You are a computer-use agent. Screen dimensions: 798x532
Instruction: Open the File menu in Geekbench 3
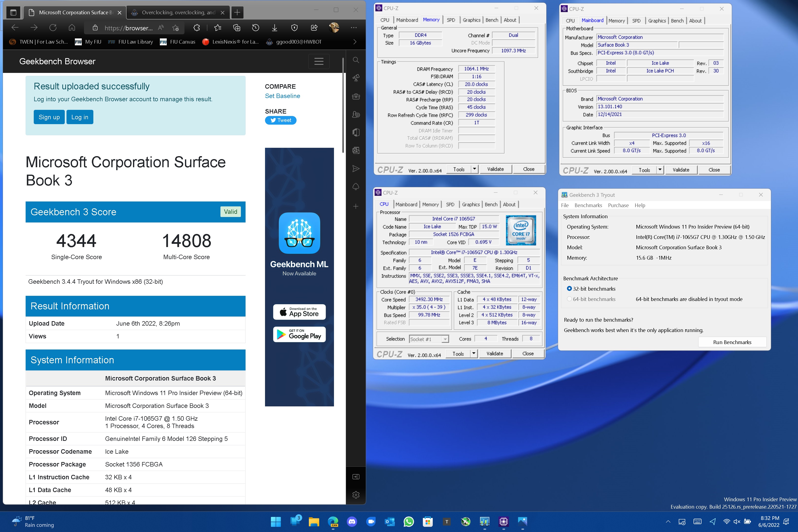click(x=565, y=205)
